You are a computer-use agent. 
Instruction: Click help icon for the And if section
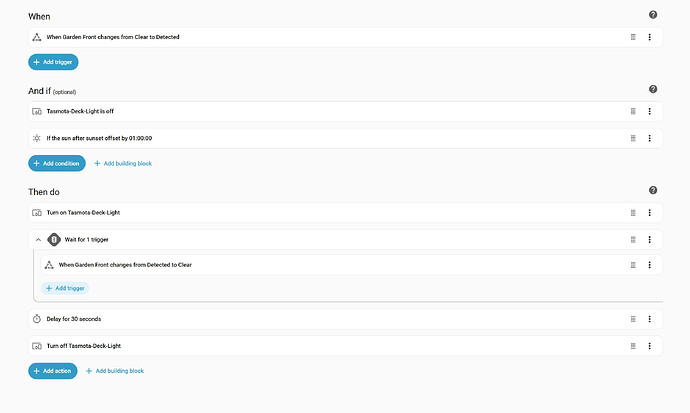click(x=653, y=89)
